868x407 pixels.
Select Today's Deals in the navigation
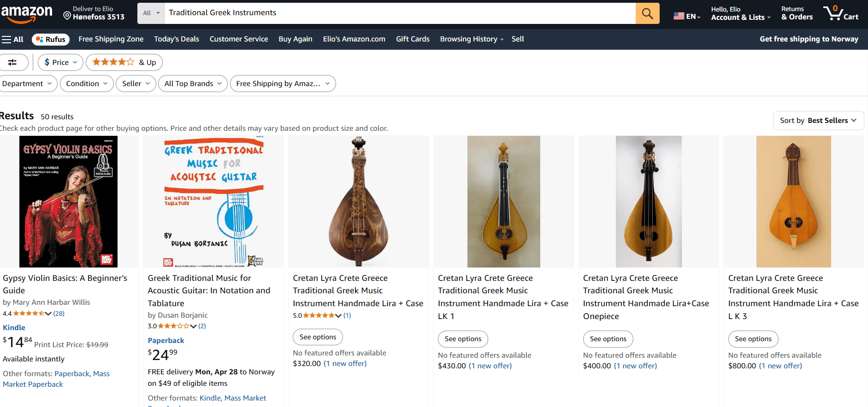click(x=176, y=39)
